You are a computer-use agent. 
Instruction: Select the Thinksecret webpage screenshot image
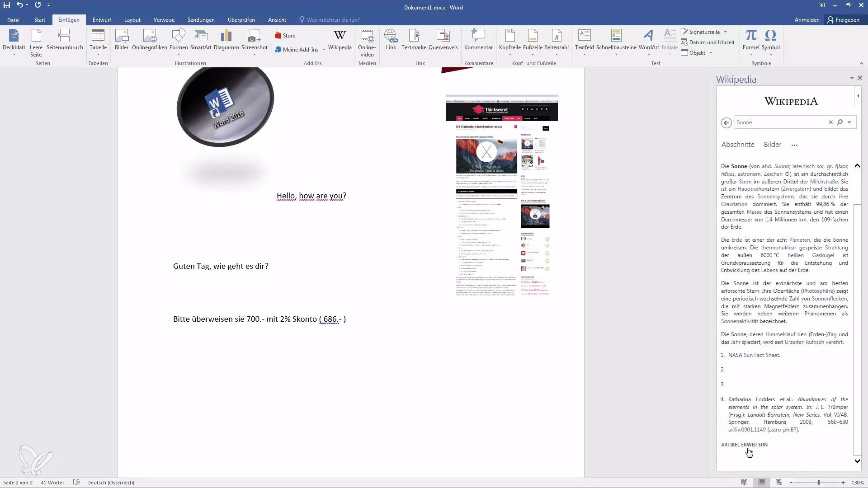pyautogui.click(x=502, y=195)
